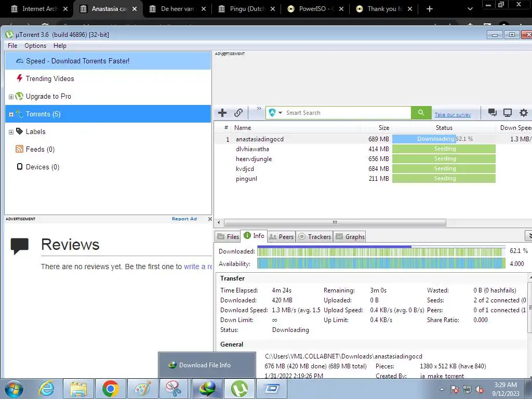The width and height of the screenshot is (532, 399).
Task: Expand the Torrents (5) tree node
Action: (11, 114)
